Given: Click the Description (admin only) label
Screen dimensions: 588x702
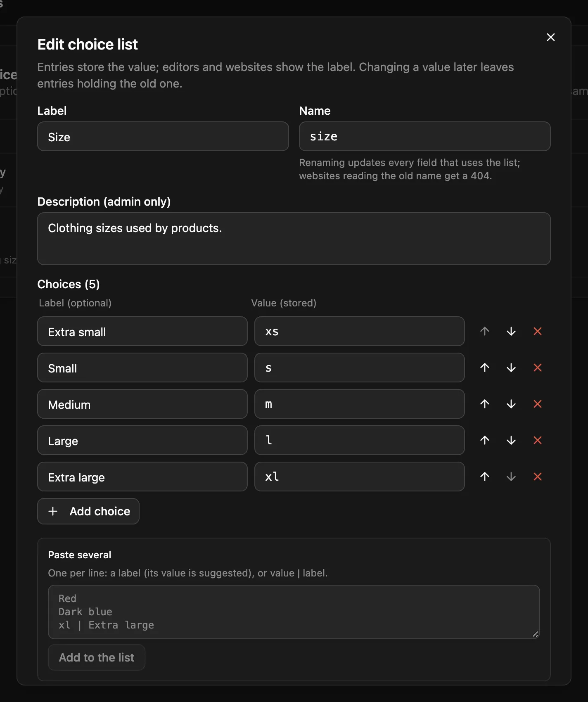Looking at the screenshot, I should [x=104, y=202].
